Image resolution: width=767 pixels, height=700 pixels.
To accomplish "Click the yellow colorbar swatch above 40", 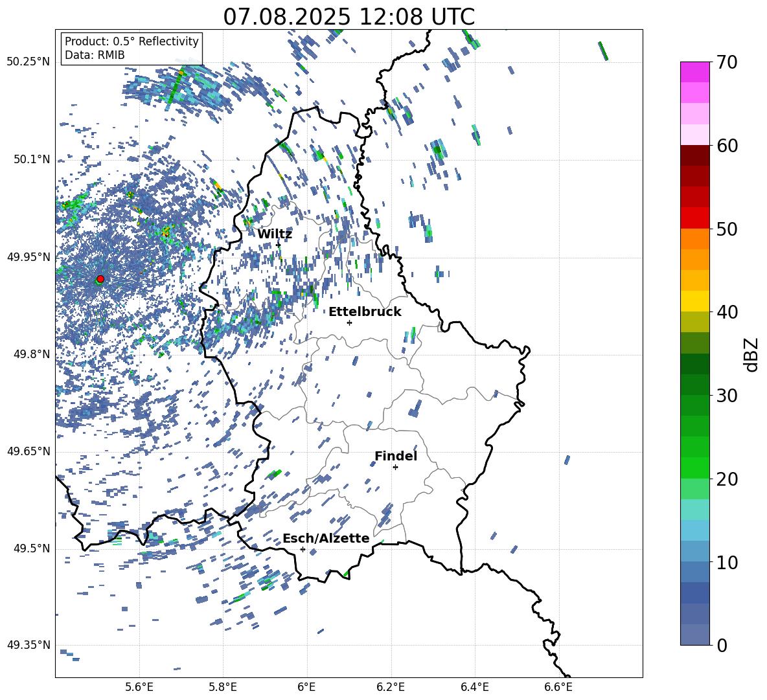I will 694,301.
